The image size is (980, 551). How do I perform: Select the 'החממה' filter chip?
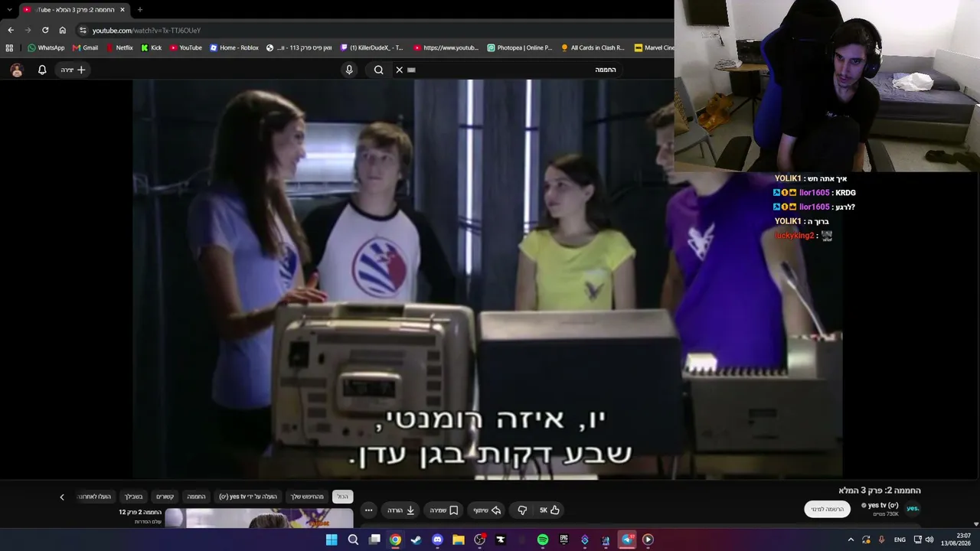197,497
